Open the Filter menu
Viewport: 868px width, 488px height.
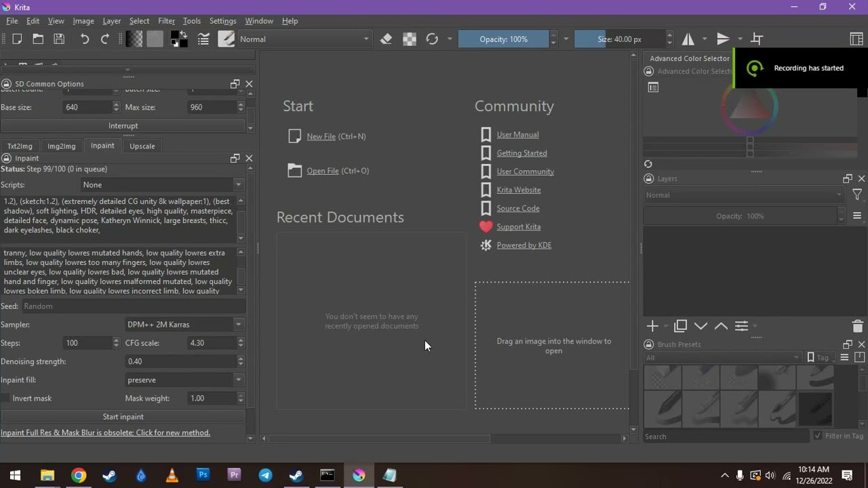[166, 21]
